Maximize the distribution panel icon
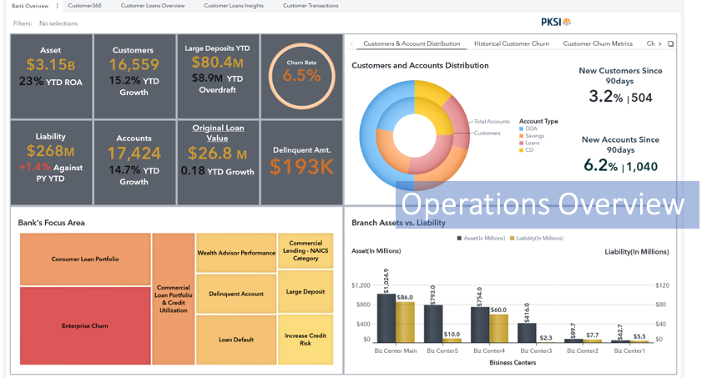Screen dimensions: 702x378 click(670, 44)
